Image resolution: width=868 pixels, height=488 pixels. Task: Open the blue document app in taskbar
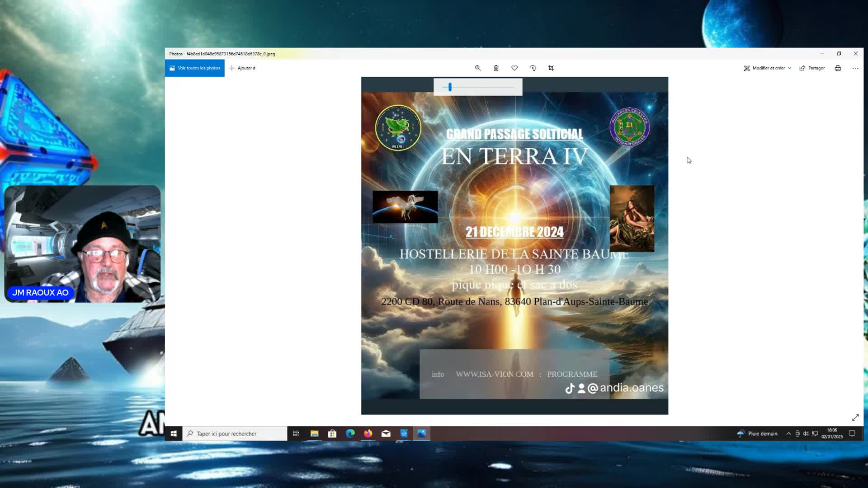point(404,433)
